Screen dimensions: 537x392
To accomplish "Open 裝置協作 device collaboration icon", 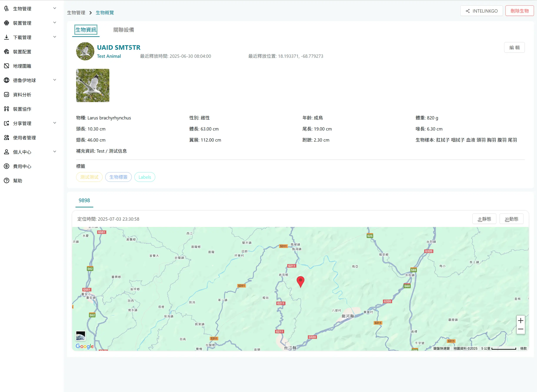I will pyautogui.click(x=7, y=109).
